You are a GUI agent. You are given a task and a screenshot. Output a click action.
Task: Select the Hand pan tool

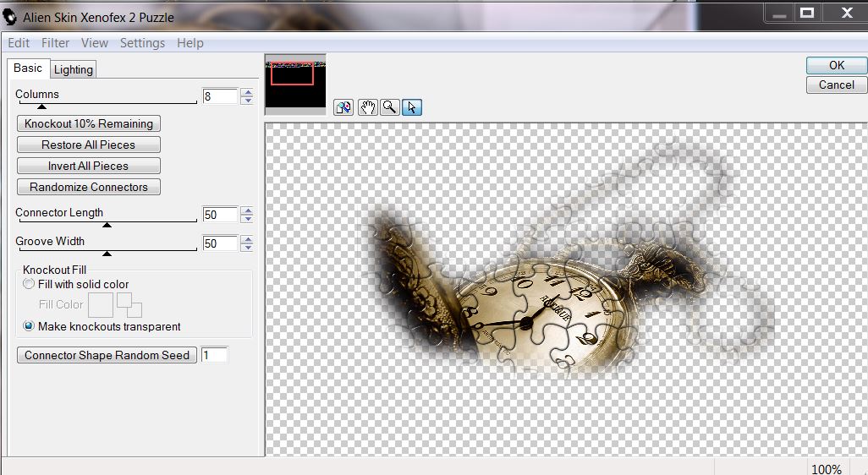(367, 107)
